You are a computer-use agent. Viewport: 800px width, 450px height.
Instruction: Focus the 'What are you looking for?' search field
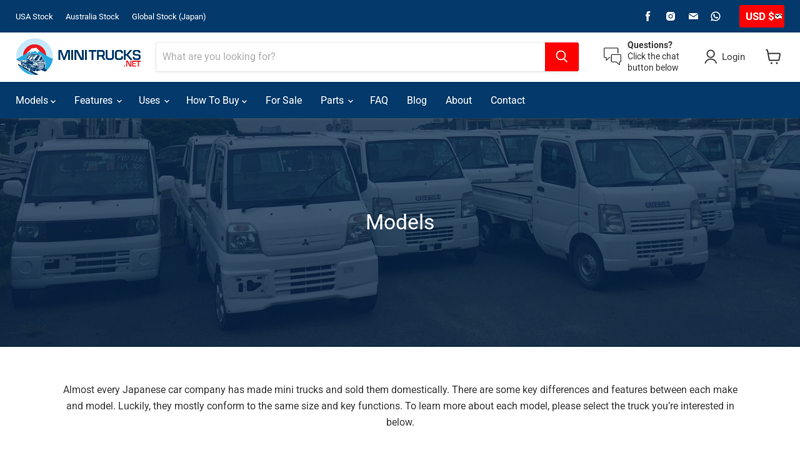[350, 57]
